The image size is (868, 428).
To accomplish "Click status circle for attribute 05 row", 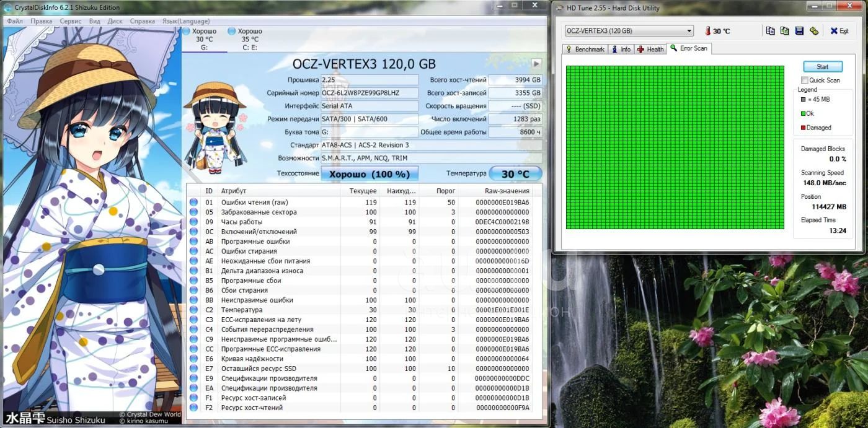I will [193, 212].
